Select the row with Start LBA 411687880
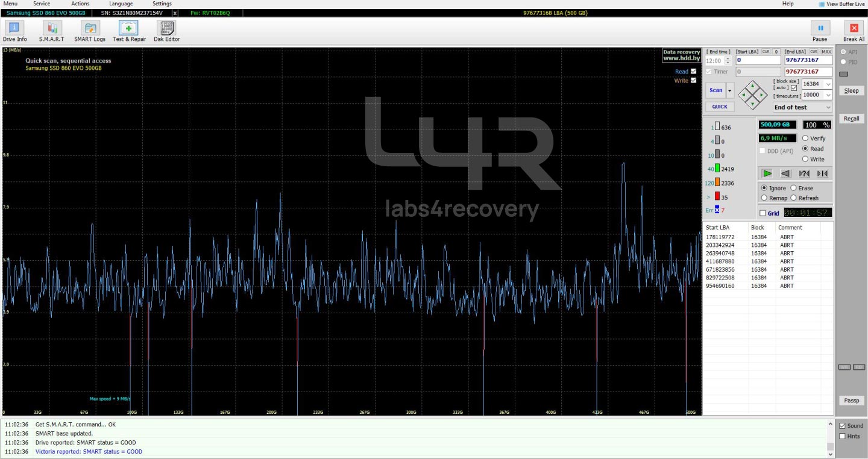This screenshot has width=868, height=459. click(767, 261)
